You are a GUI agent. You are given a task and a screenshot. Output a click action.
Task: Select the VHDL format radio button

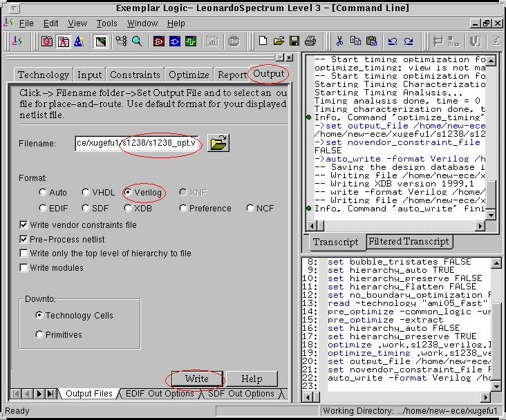point(85,192)
